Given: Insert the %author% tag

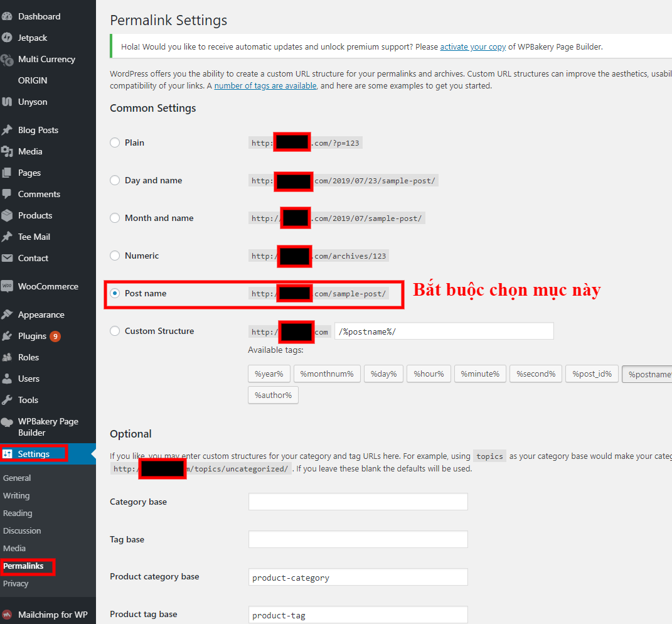Looking at the screenshot, I should point(273,395).
